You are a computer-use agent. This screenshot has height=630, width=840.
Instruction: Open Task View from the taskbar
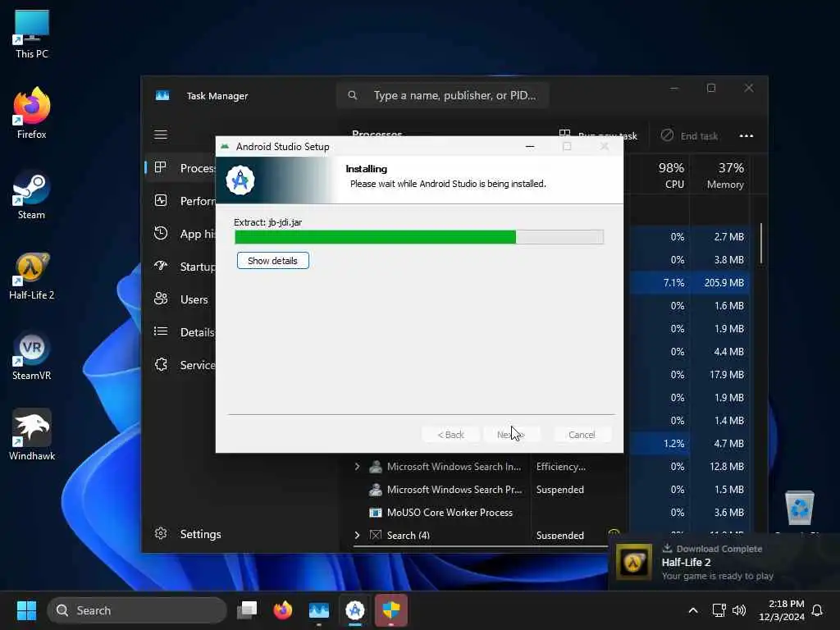pos(247,610)
